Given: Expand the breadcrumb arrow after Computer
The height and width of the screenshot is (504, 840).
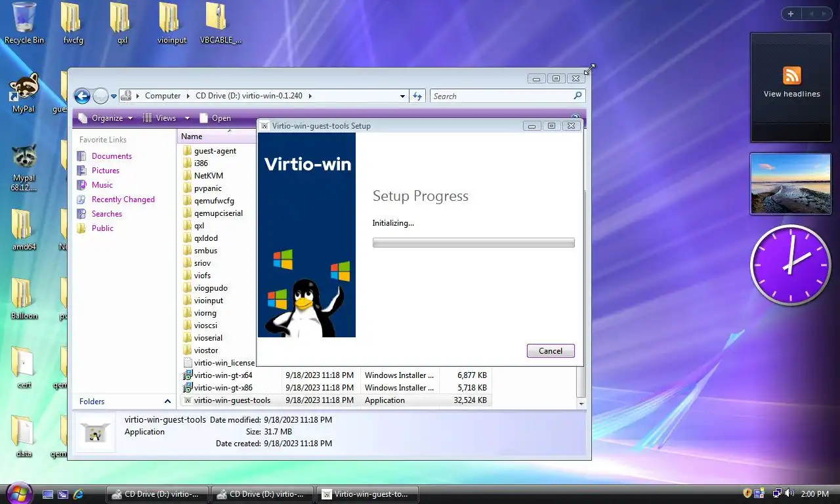Looking at the screenshot, I should [188, 96].
